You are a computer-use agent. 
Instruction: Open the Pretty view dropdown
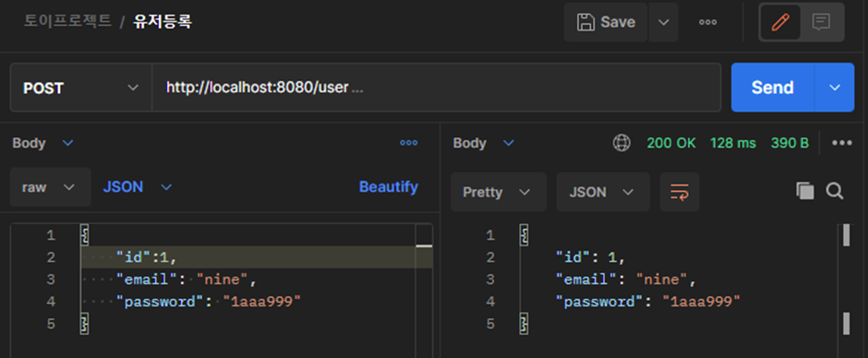pos(499,192)
